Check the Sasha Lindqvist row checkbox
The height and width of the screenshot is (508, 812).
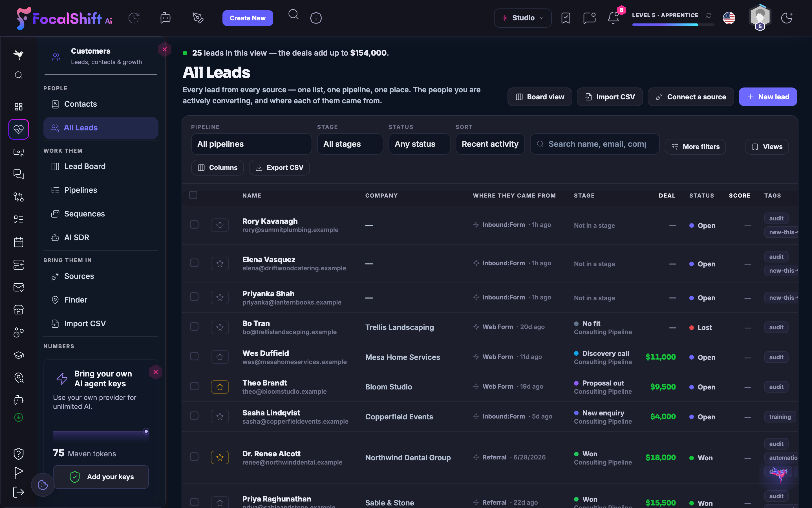[194, 416]
